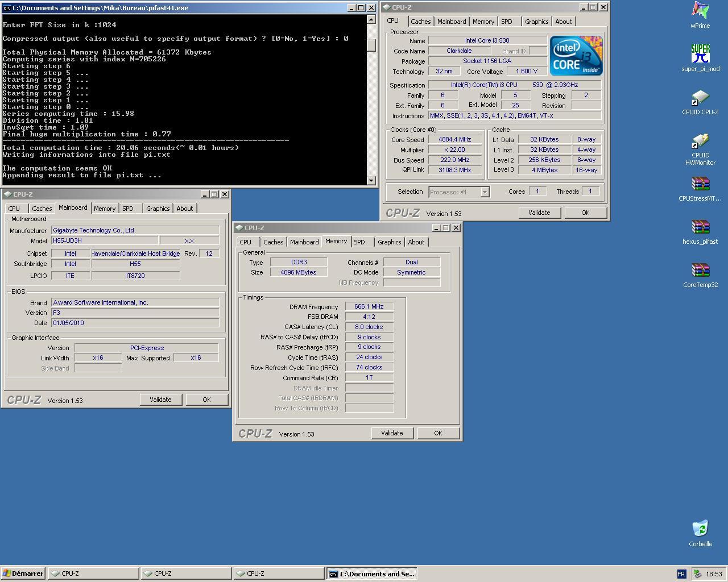This screenshot has height=582, width=728.
Task: Open the Graphics tab in Memory window
Action: point(390,242)
